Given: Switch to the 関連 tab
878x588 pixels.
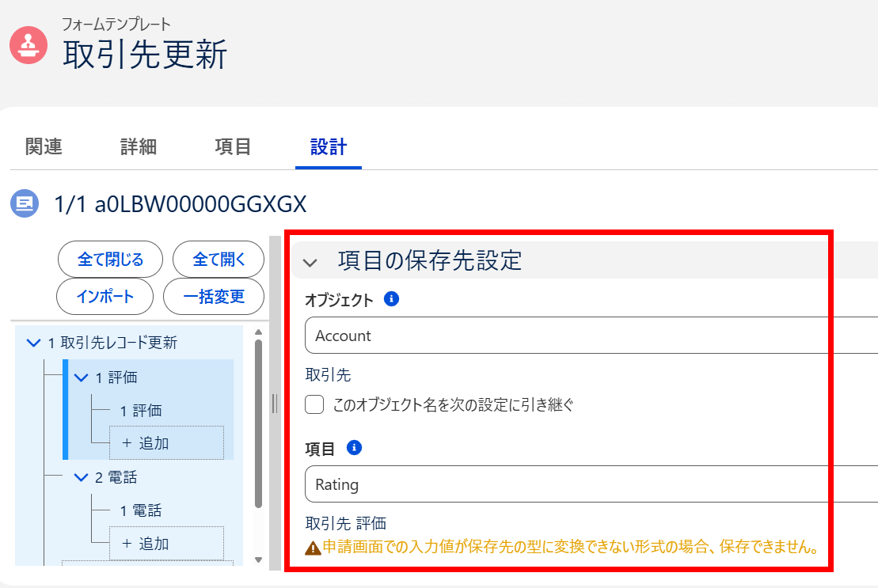Looking at the screenshot, I should coord(44,146).
